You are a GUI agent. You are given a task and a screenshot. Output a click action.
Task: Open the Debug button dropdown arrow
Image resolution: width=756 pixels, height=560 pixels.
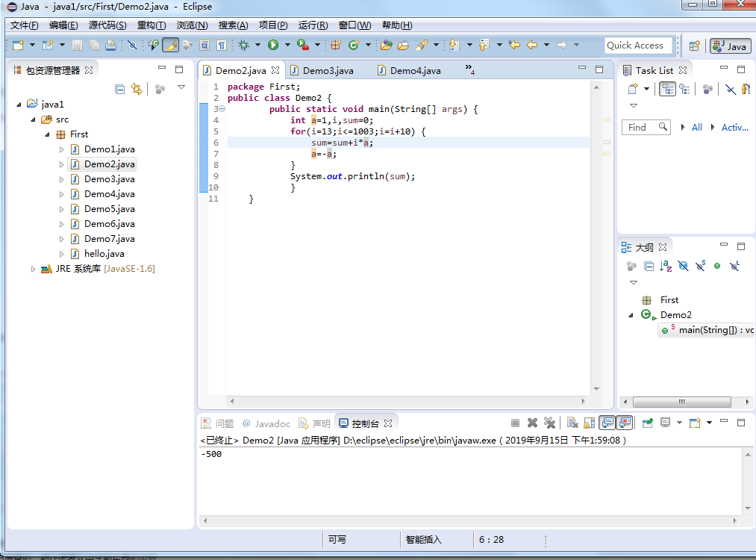(257, 45)
